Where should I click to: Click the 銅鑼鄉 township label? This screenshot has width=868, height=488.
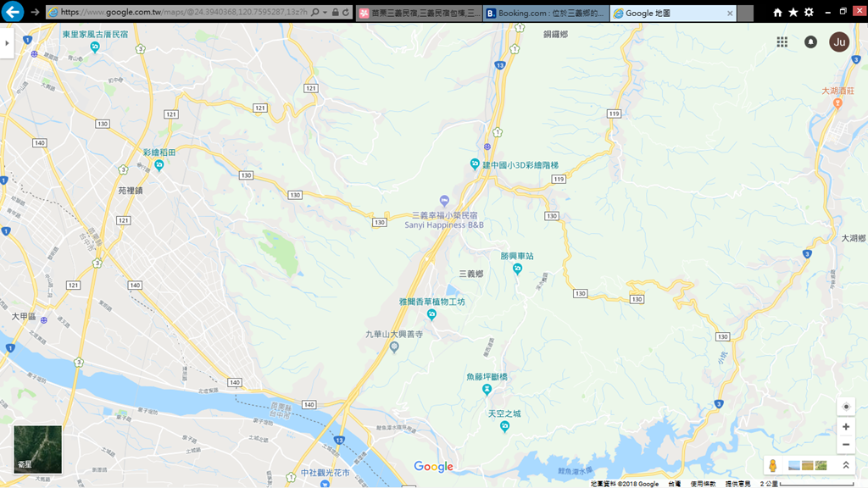point(555,34)
